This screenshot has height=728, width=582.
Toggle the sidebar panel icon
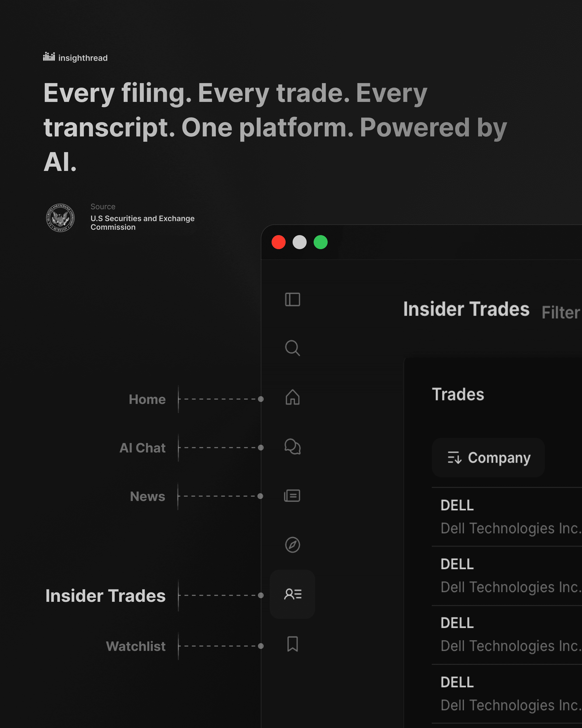point(292,300)
